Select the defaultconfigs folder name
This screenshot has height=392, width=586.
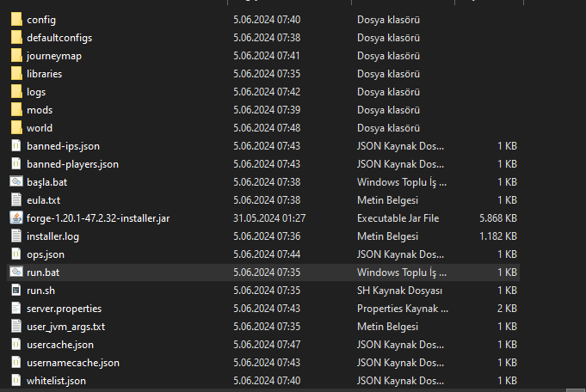(x=59, y=38)
